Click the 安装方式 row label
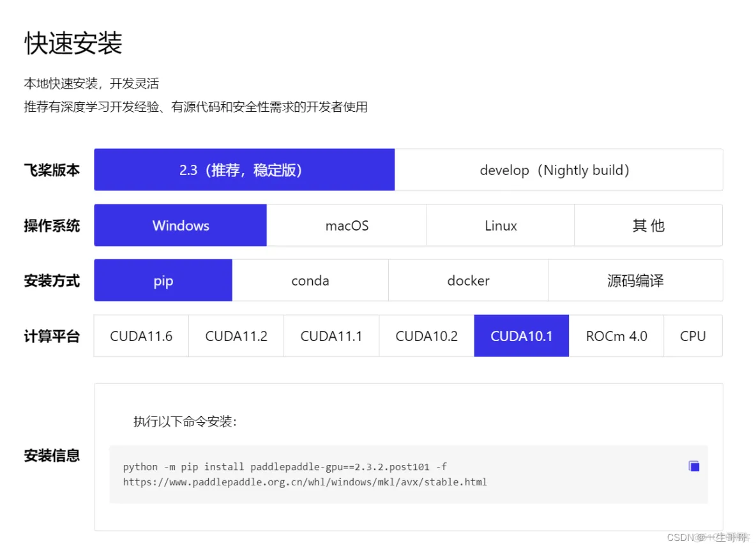 52,280
